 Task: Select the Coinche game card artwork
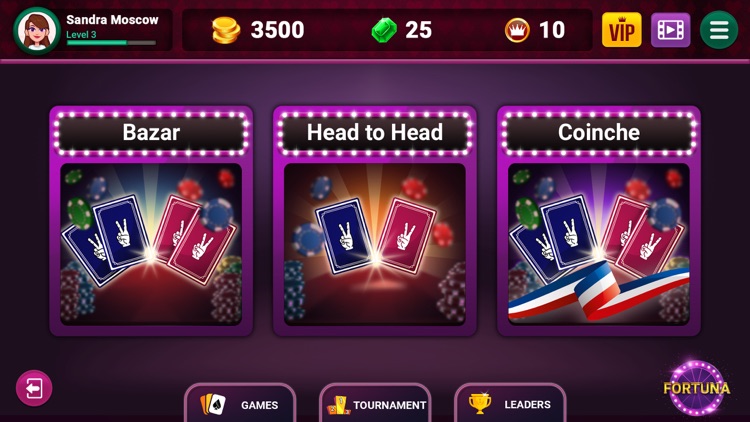click(599, 244)
